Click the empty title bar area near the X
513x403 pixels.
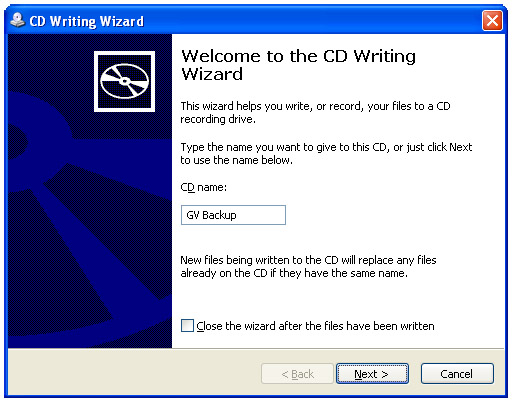pyautogui.click(x=313, y=21)
